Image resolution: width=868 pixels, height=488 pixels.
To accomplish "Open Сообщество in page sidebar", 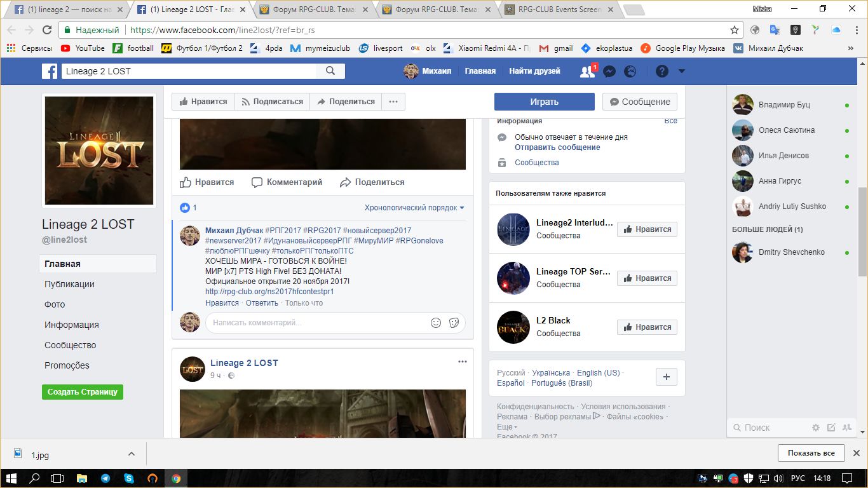I will [x=70, y=345].
